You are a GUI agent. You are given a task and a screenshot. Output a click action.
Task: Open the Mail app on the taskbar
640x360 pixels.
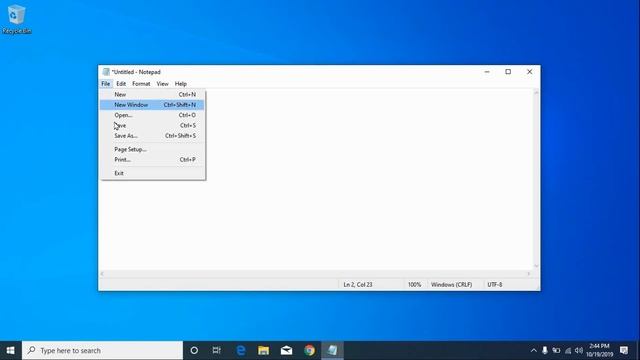[x=287, y=350]
